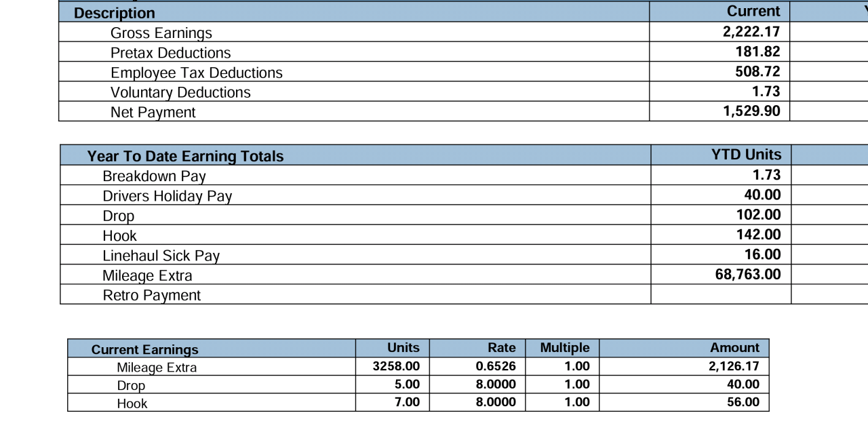Select the Voluntary Deductions row label

pyautogui.click(x=180, y=92)
